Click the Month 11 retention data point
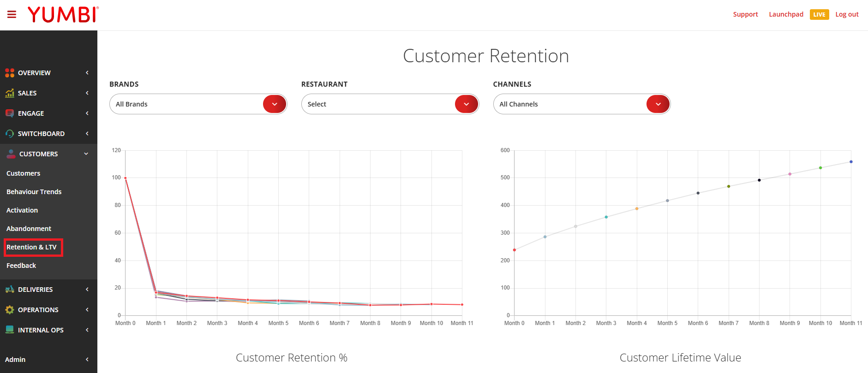This screenshot has width=868, height=373. 462,305
